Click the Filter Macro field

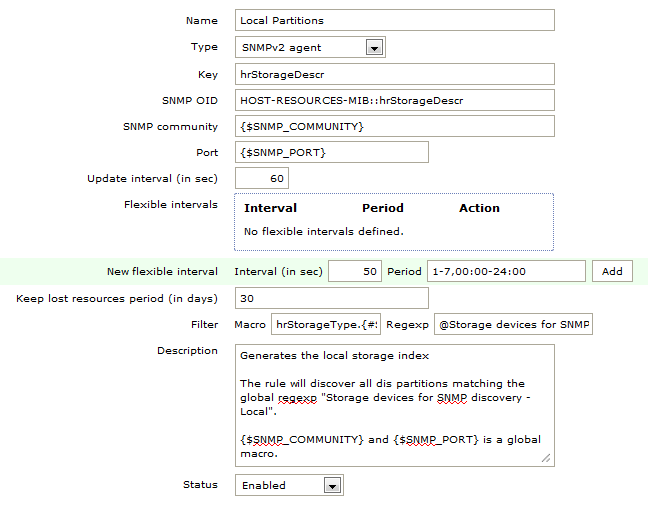(326, 325)
